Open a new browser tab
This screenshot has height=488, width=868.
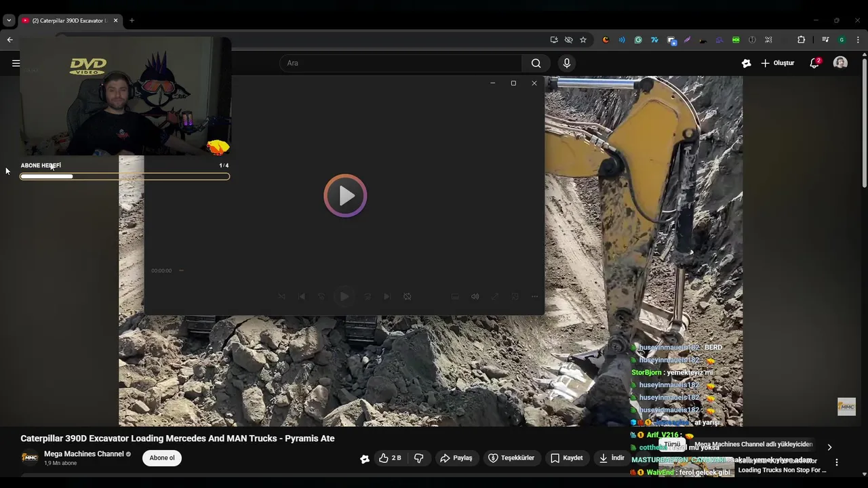(132, 20)
